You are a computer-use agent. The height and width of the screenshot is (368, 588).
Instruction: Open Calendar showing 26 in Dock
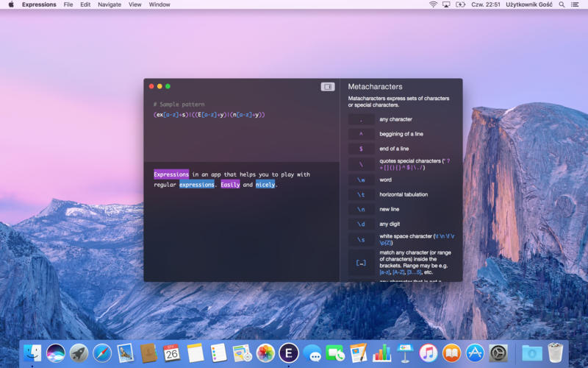coord(172,353)
